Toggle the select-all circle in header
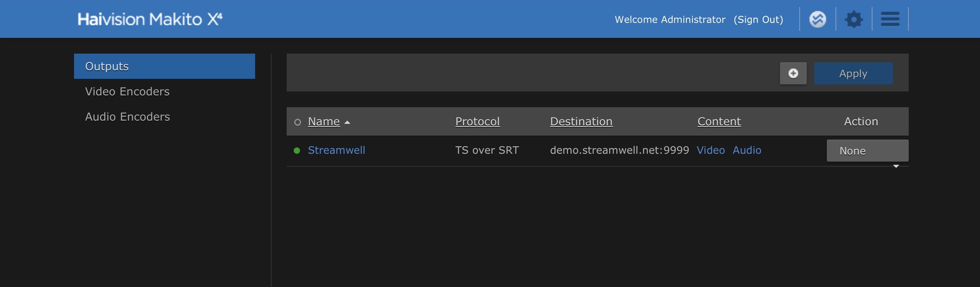This screenshot has width=980, height=287. [298, 122]
